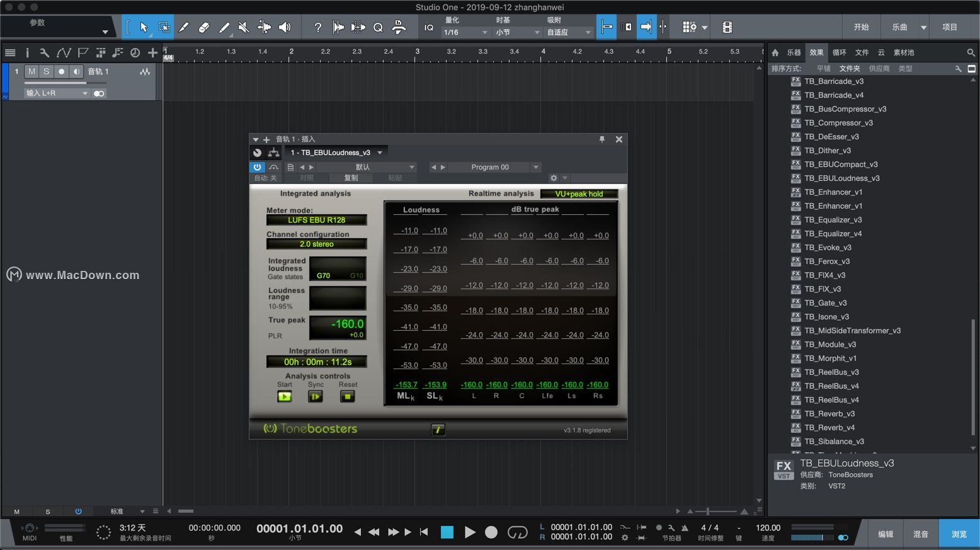Image resolution: width=980 pixels, height=550 pixels.
Task: Toggle monitor on track 音轨 1
Action: [76, 72]
